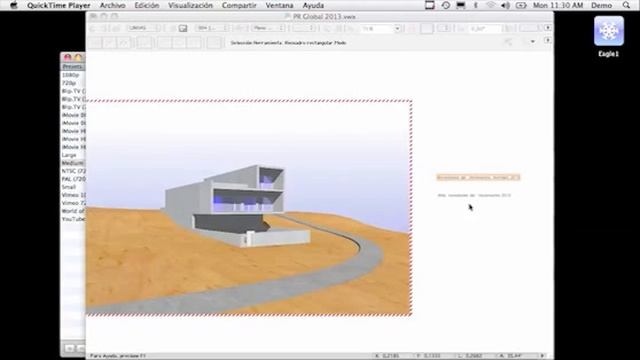This screenshot has width=640, height=360.
Task: Click the status bar right arrow
Action: click(542, 356)
